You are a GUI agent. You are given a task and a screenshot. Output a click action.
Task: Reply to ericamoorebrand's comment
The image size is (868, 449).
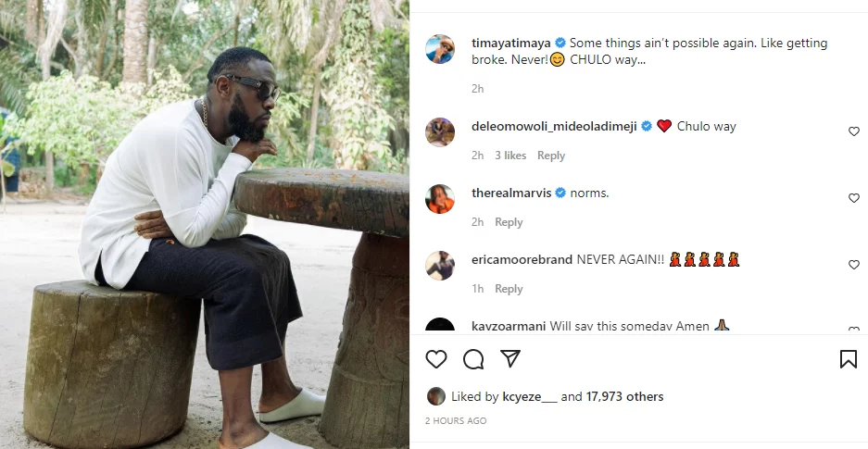click(509, 289)
